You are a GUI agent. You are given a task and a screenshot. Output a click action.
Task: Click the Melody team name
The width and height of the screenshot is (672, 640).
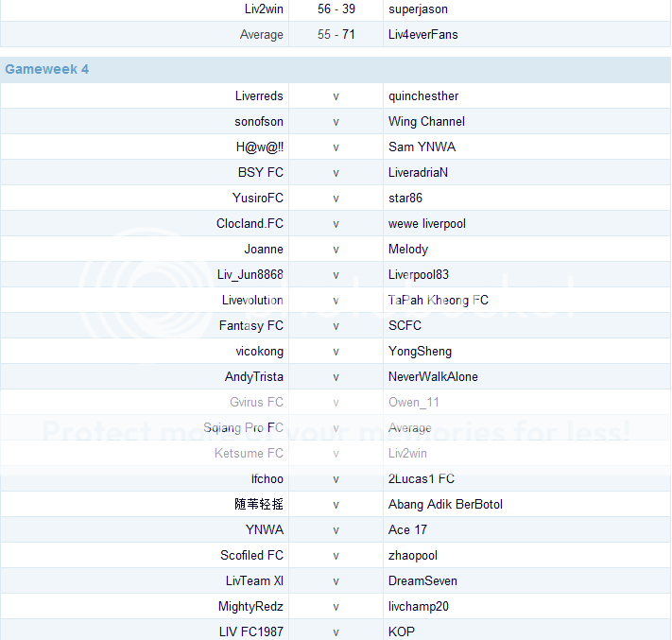click(408, 249)
